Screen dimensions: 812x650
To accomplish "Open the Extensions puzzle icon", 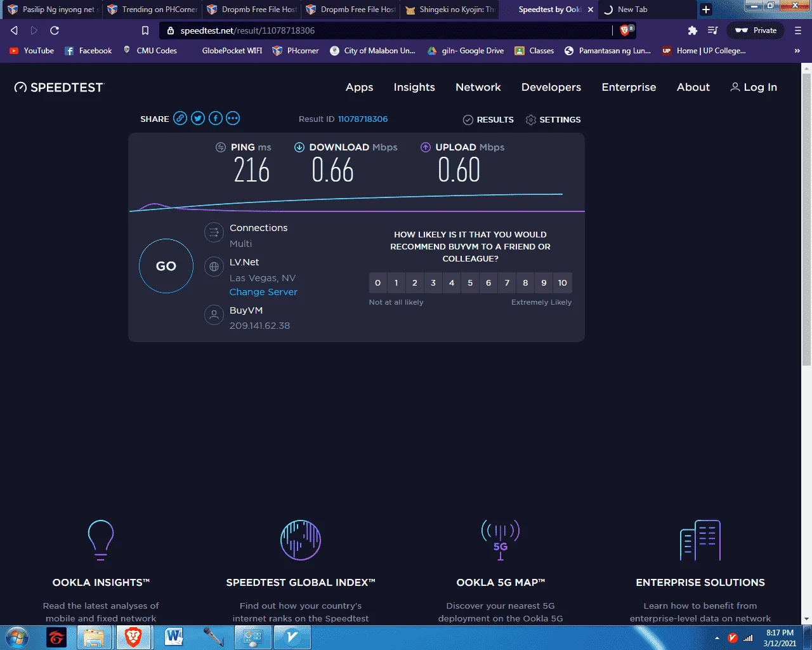I will coord(692,30).
